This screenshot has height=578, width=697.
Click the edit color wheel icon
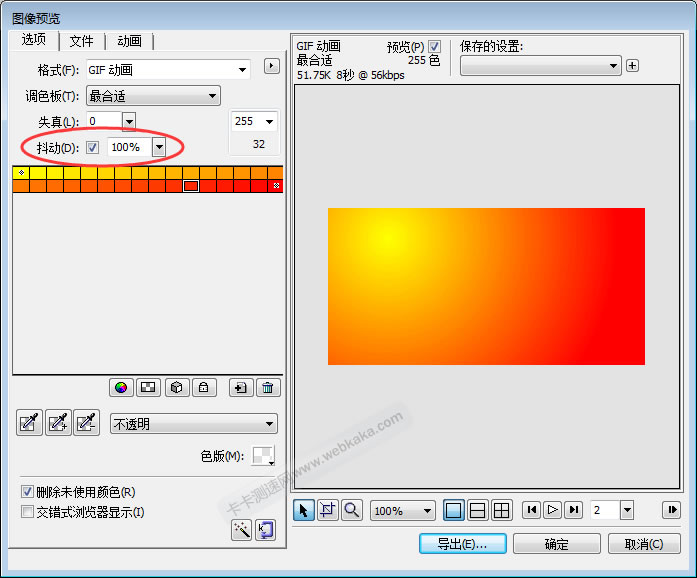pos(121,388)
